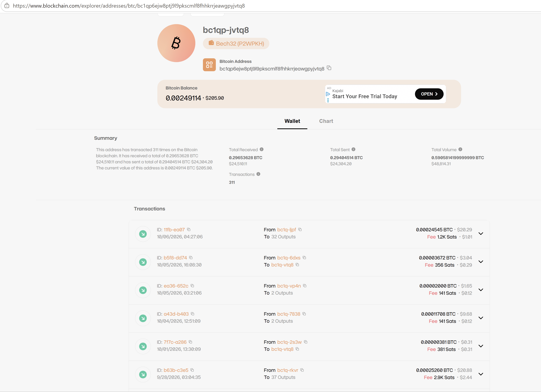The image size is (541, 392).
Task: Copy transaction ID 7f7c-a286
Action: tap(190, 342)
